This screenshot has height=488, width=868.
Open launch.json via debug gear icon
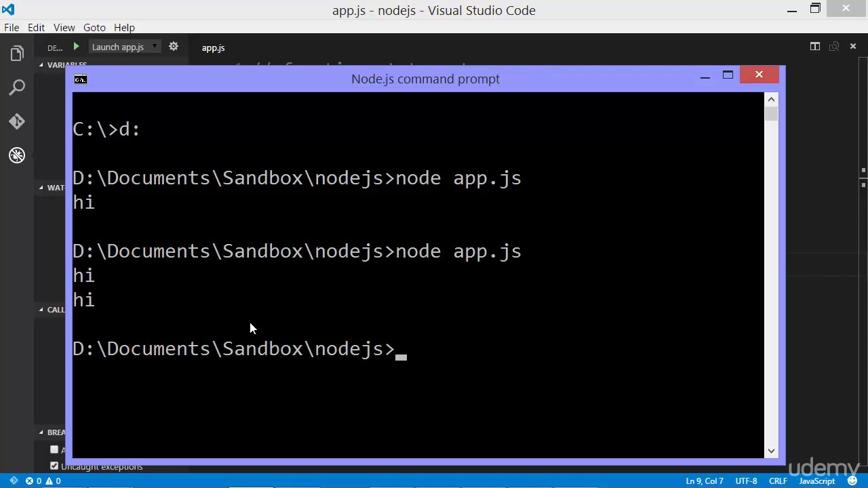(174, 47)
